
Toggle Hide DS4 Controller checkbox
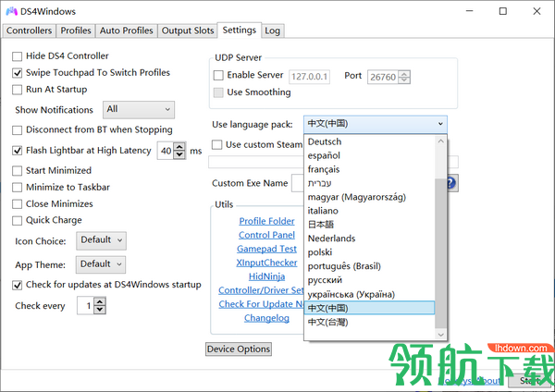tap(17, 56)
